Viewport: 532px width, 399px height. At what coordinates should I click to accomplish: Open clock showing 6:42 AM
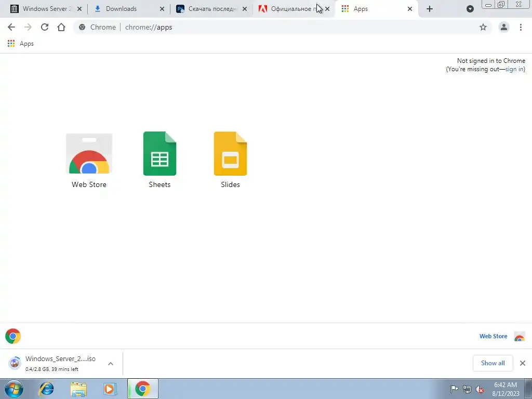click(x=506, y=389)
